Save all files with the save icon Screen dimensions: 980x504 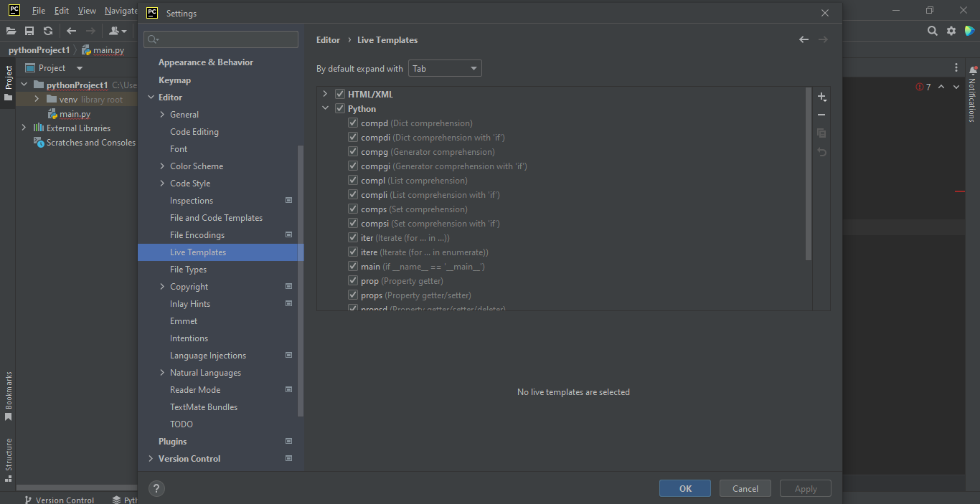pos(29,31)
